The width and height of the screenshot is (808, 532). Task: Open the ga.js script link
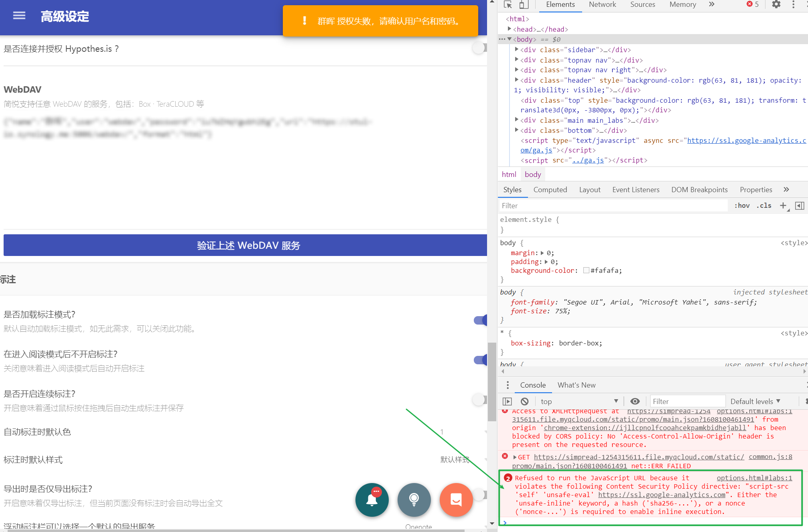click(x=588, y=160)
